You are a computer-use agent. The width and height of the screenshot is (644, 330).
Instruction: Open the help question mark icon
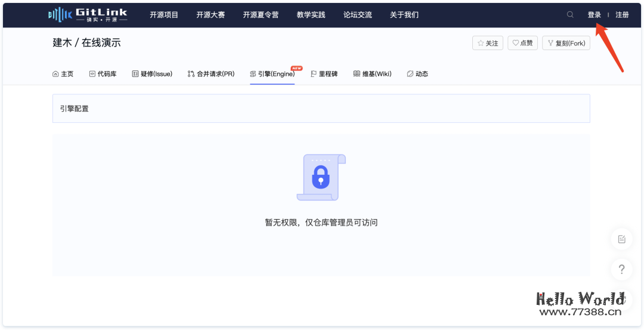click(x=621, y=269)
